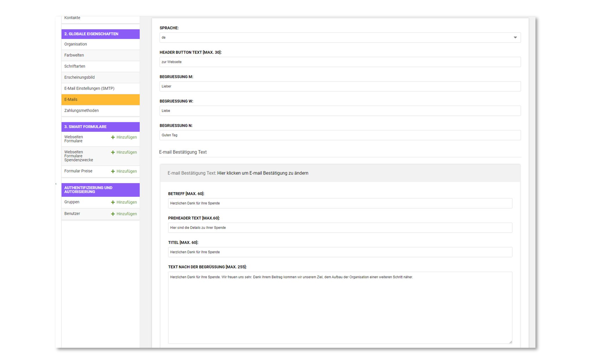Click the small sidebar collapse arrow

click(x=56, y=184)
